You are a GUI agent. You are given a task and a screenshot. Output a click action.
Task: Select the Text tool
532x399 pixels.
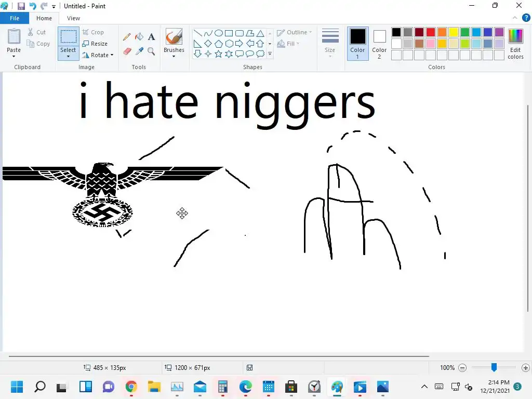click(151, 37)
